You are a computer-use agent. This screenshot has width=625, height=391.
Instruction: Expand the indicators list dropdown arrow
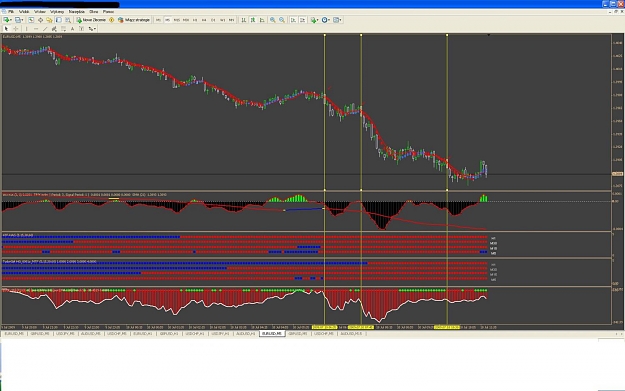pos(318,20)
